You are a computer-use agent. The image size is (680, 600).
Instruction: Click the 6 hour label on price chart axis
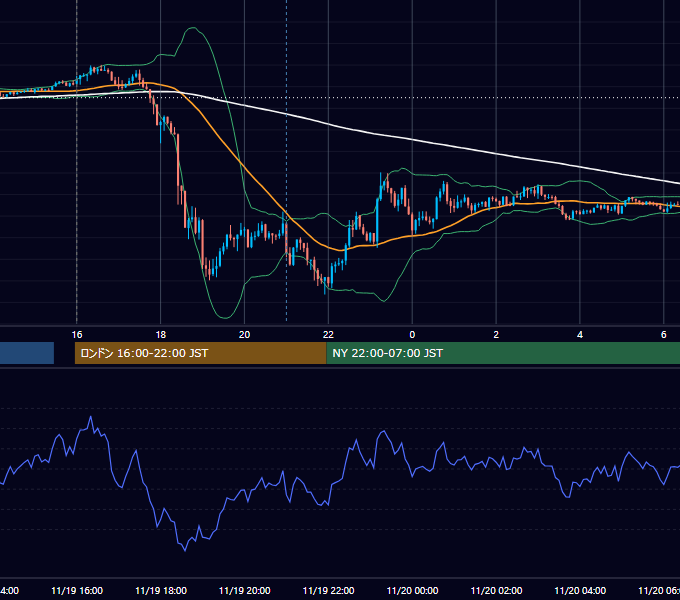tap(664, 335)
